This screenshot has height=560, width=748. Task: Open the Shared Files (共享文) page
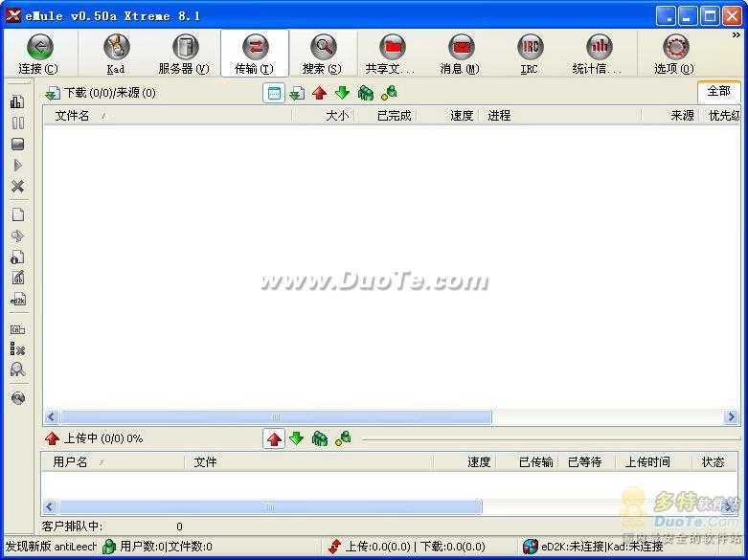click(x=391, y=53)
